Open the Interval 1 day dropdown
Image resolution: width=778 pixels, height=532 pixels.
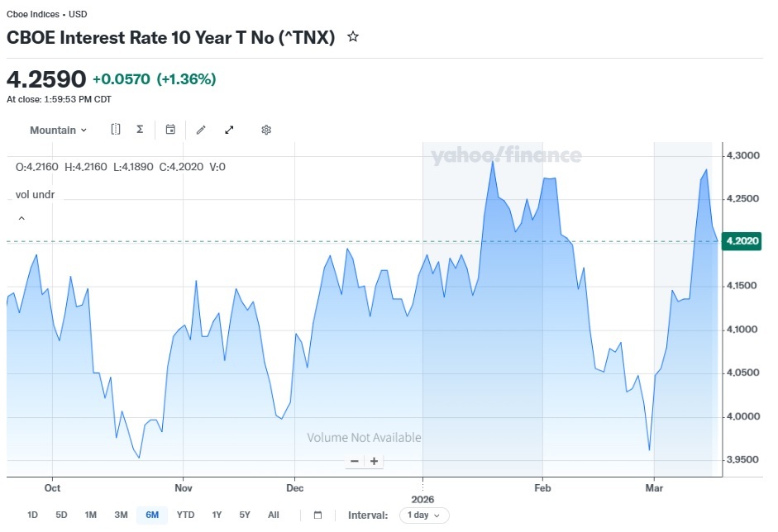tap(424, 515)
